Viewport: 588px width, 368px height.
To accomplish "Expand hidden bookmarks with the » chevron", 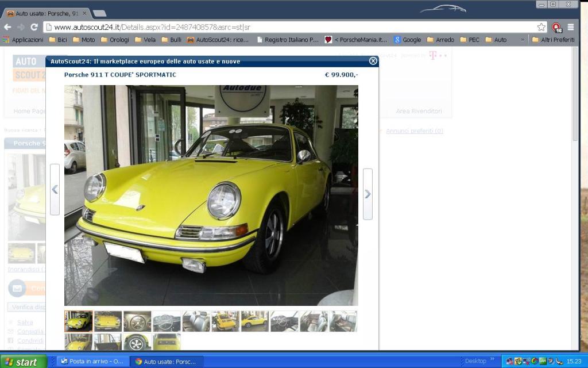I will click(523, 40).
